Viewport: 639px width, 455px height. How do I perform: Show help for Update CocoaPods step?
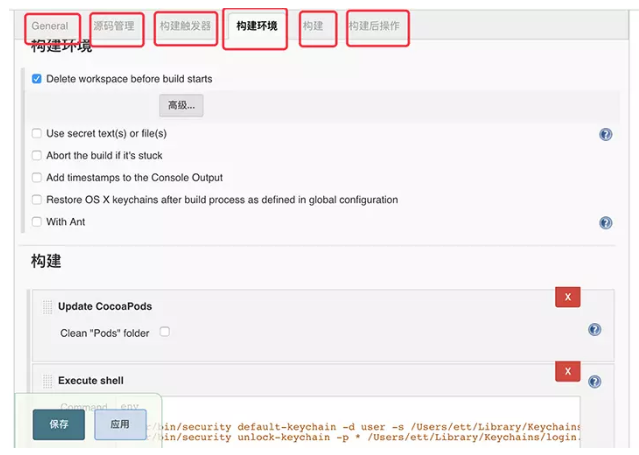pyautogui.click(x=595, y=329)
